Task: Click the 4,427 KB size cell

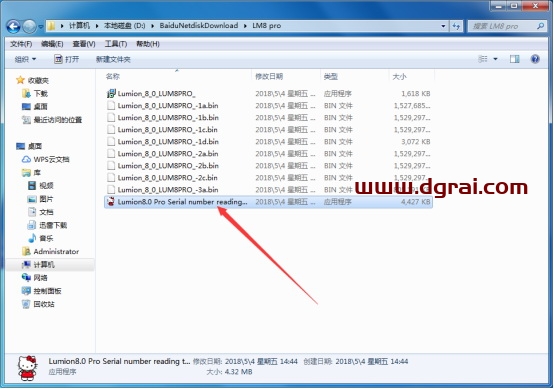Action: pyautogui.click(x=416, y=202)
